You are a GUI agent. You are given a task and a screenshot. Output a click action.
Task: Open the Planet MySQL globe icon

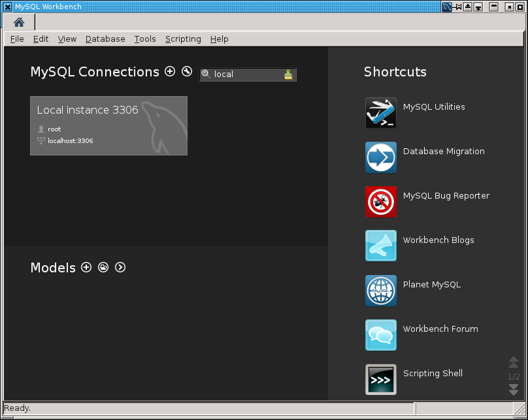tap(381, 291)
